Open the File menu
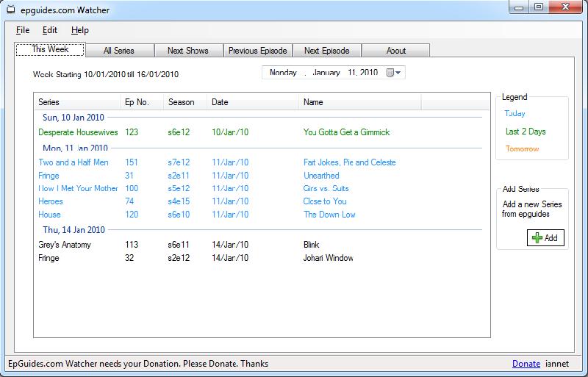Image resolution: width=588 pixels, height=377 pixels. pyautogui.click(x=23, y=30)
